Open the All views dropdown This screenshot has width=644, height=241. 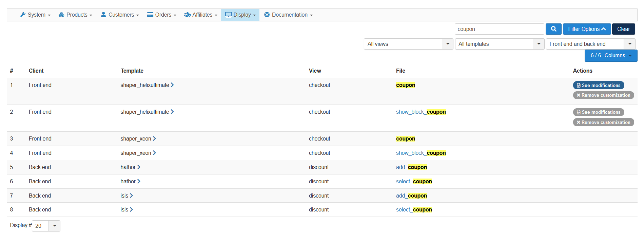[408, 44]
